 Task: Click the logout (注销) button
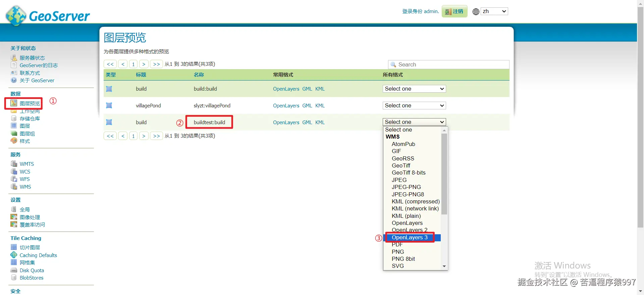tap(454, 11)
